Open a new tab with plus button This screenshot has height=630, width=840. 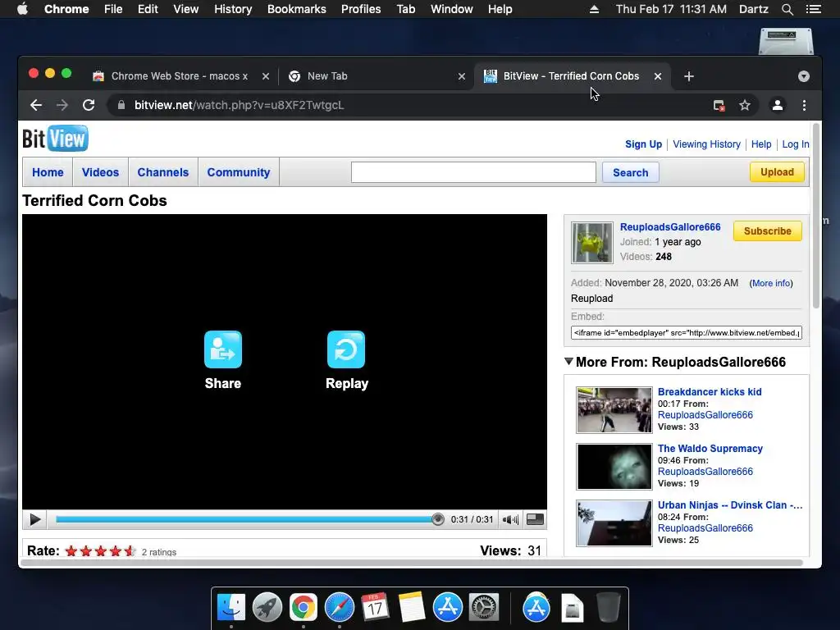point(689,76)
